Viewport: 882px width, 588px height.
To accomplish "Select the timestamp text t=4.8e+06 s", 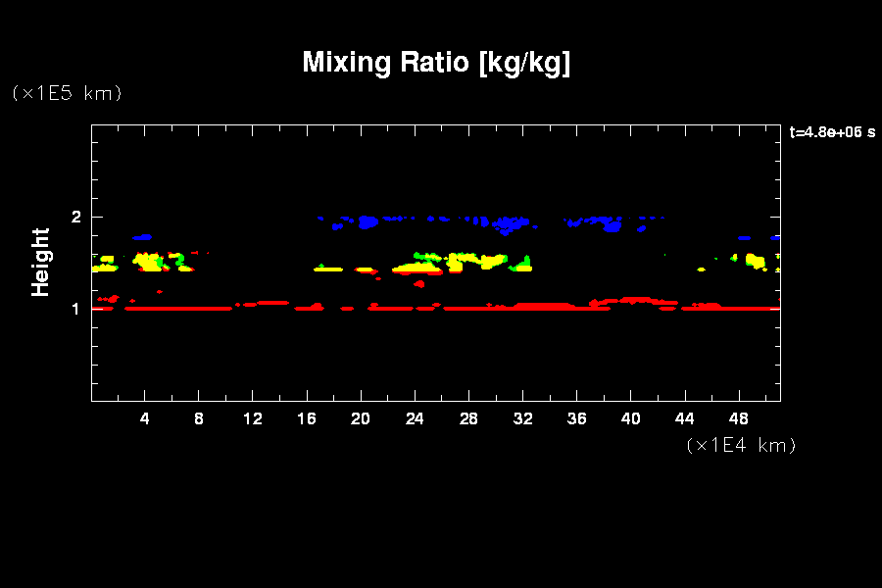I will coord(831,132).
